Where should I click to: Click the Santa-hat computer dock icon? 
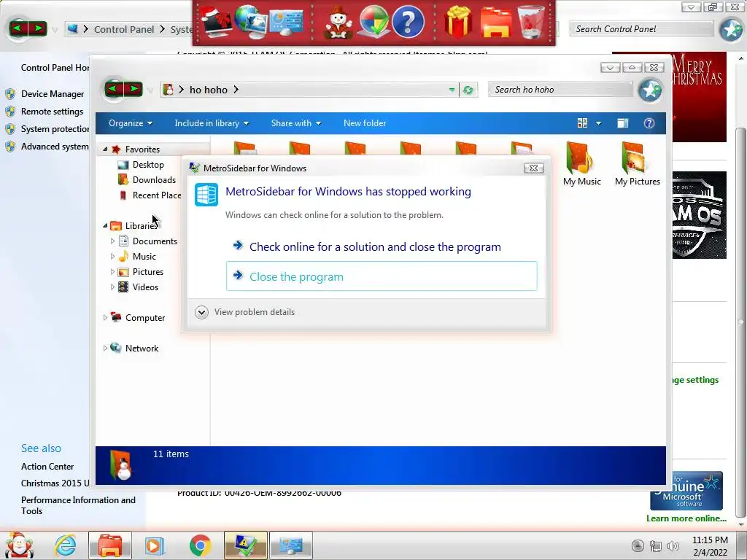tap(217, 22)
